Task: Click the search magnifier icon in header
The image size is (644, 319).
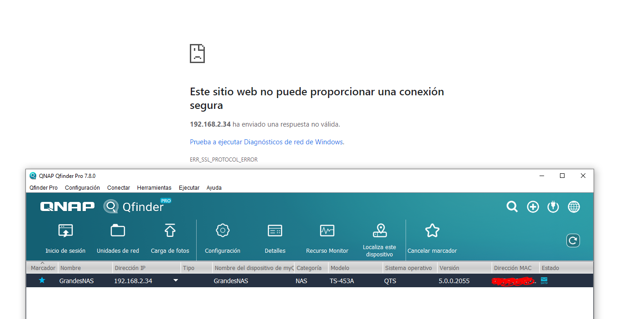Action: (512, 207)
